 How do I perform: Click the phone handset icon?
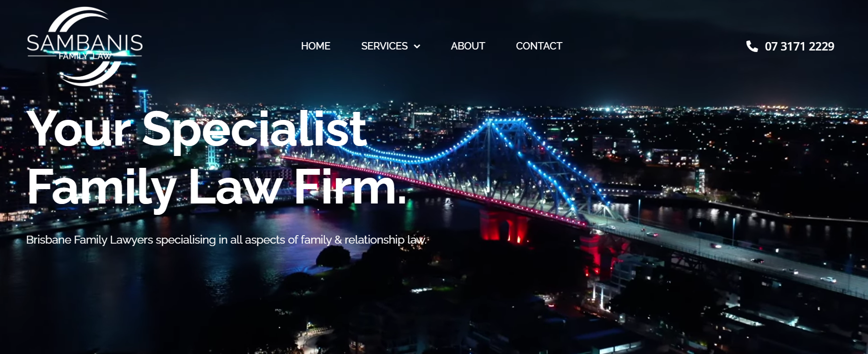[752, 46]
